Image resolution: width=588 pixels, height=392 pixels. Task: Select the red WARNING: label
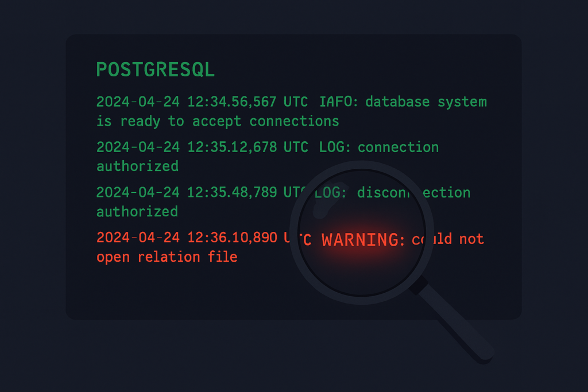click(363, 239)
